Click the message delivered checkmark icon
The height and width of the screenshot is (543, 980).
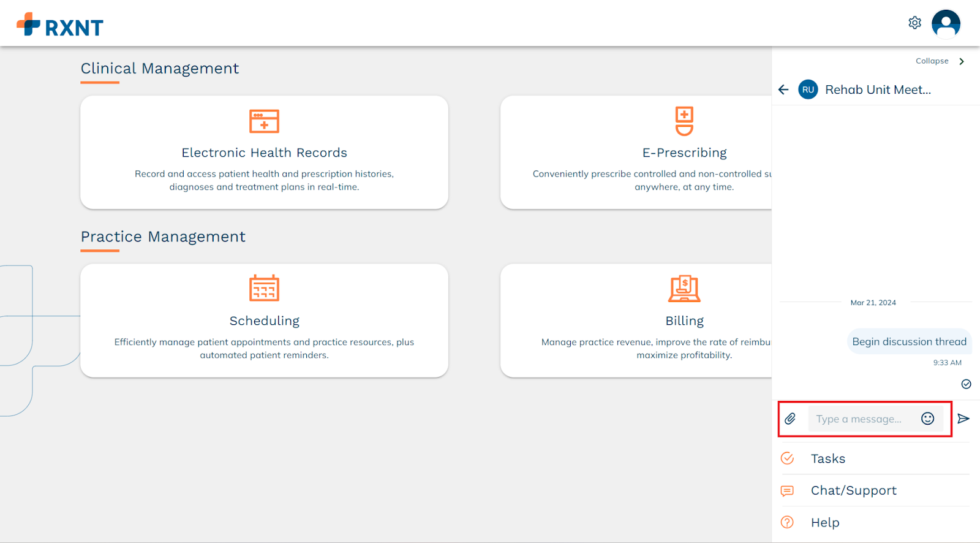click(966, 384)
